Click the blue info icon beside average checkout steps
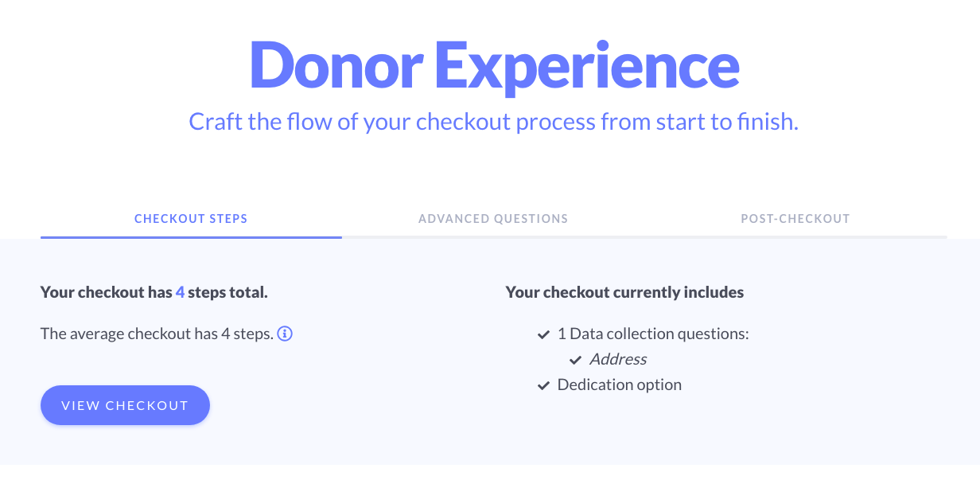 coord(285,334)
